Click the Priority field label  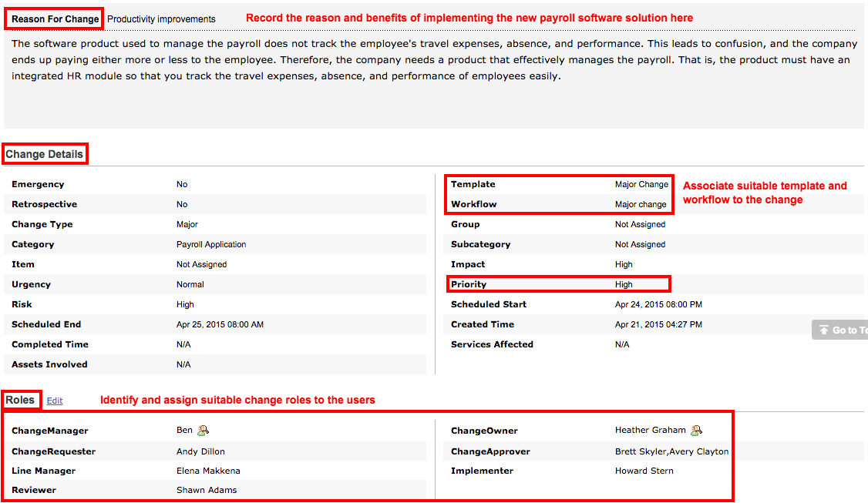pyautogui.click(x=469, y=284)
